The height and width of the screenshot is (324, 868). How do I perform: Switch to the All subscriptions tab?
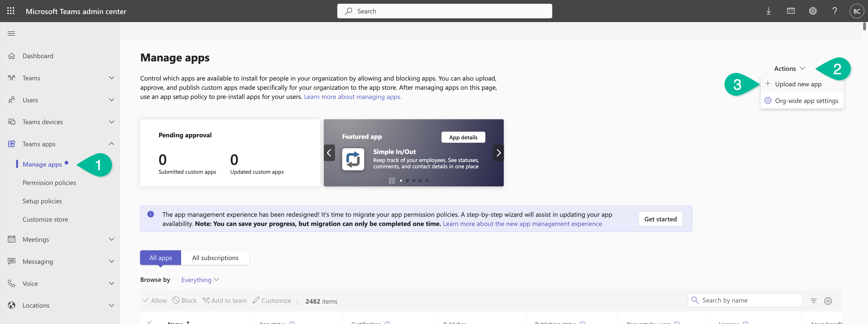(215, 258)
